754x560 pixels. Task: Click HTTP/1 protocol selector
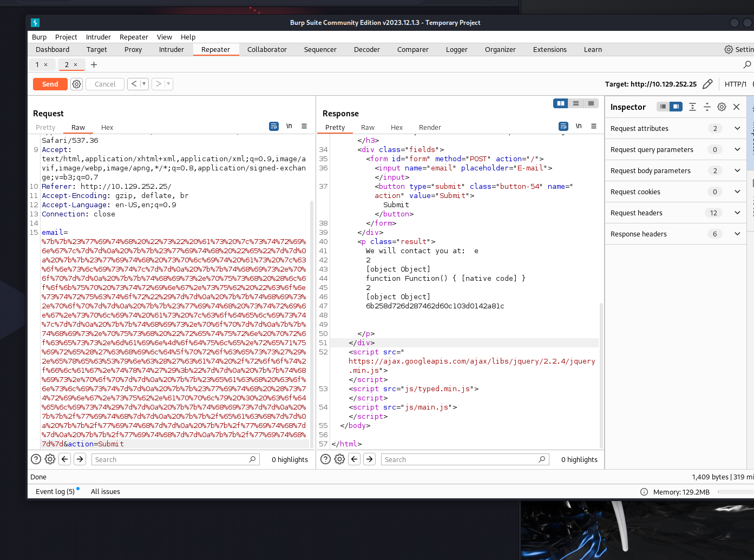(x=736, y=84)
